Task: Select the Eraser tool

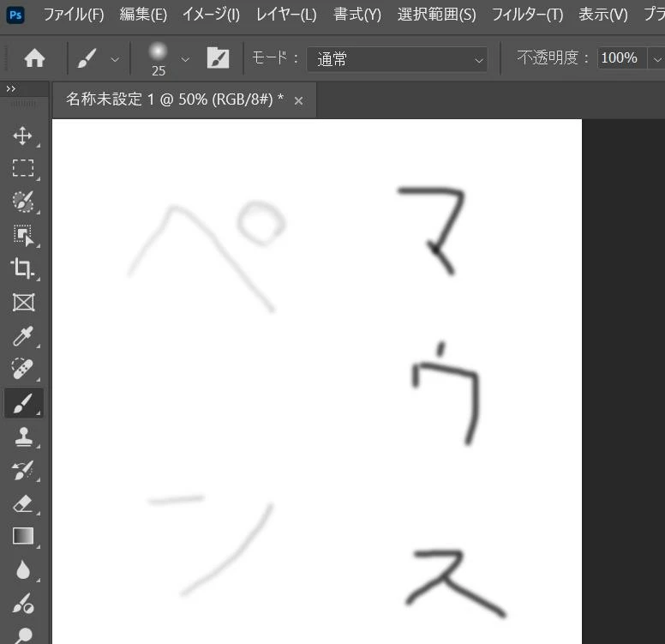Action: tap(23, 503)
